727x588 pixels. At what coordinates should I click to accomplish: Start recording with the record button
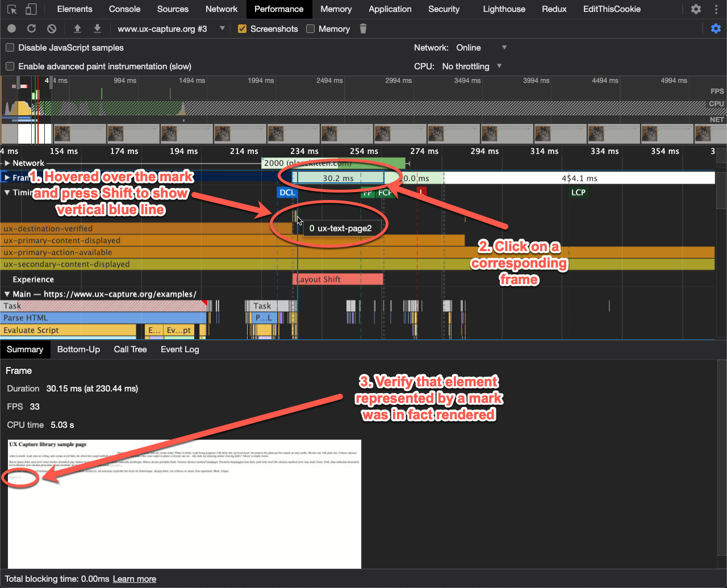[x=11, y=28]
